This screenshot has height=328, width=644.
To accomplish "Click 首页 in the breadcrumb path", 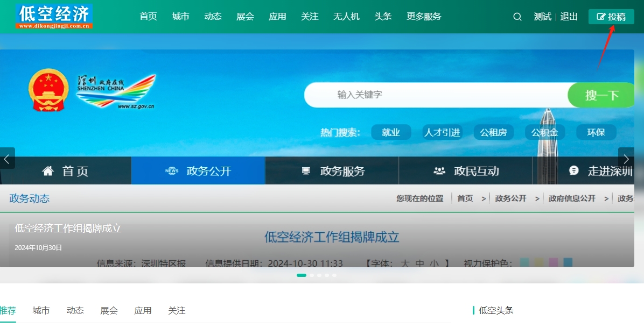I will click(465, 198).
